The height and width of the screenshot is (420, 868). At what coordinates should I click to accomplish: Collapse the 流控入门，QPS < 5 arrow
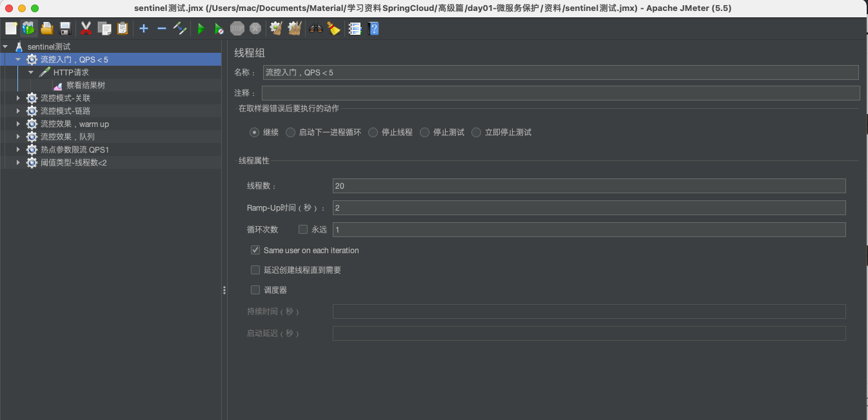[x=18, y=59]
